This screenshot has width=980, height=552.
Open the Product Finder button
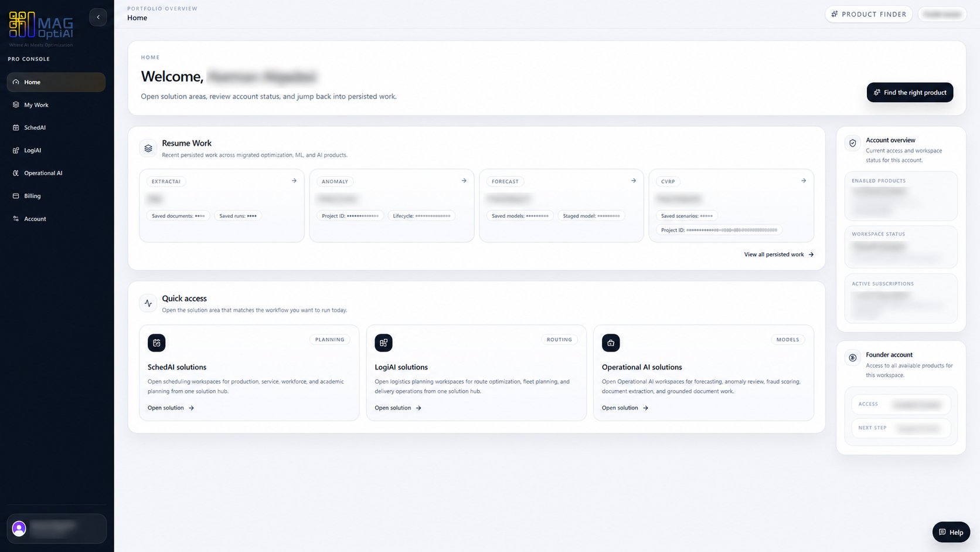pos(869,14)
